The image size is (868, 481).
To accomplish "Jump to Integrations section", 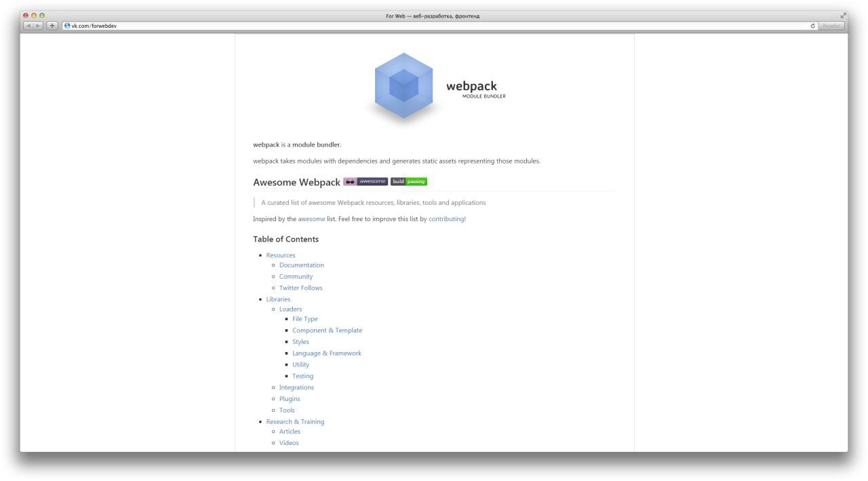I will tap(297, 387).
